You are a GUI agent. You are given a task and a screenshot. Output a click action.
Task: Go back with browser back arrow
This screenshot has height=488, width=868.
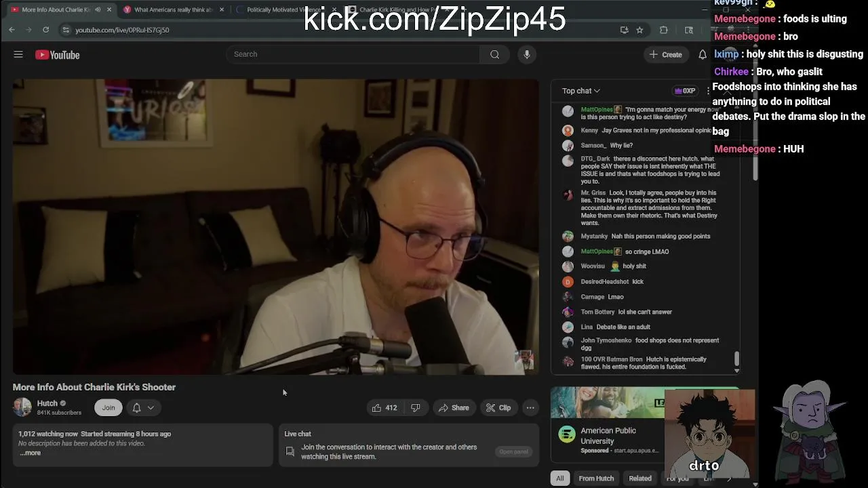[12, 30]
